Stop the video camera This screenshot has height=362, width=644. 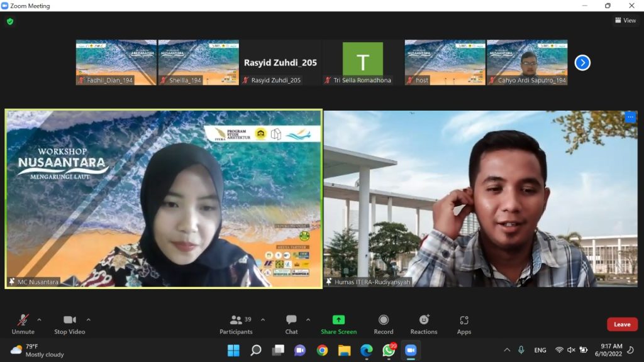69,324
